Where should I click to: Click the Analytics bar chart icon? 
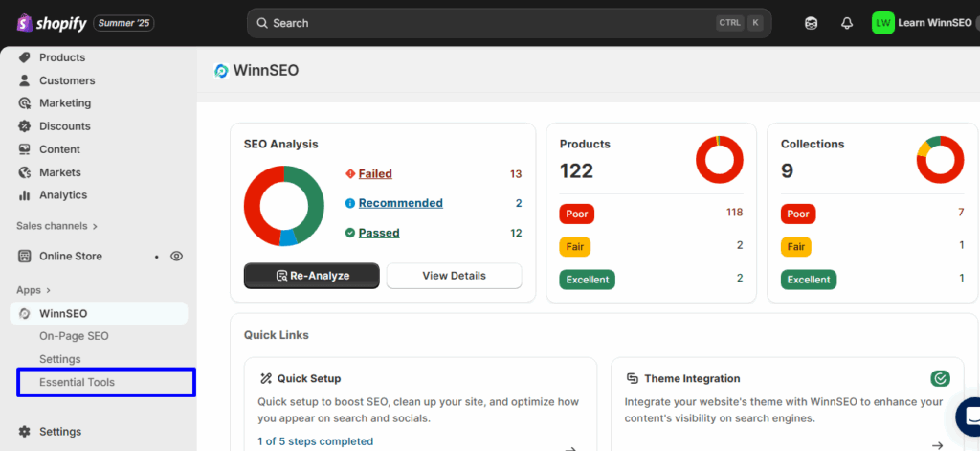(x=24, y=195)
